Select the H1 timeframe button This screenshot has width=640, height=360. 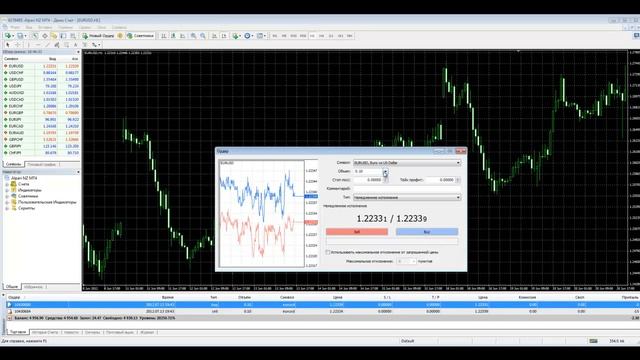(x=312, y=36)
